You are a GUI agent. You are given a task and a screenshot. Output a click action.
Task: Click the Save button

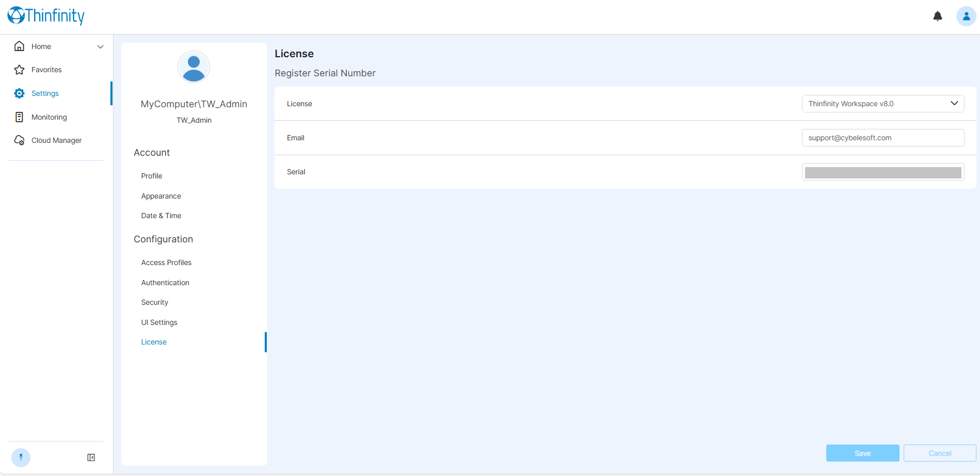862,453
